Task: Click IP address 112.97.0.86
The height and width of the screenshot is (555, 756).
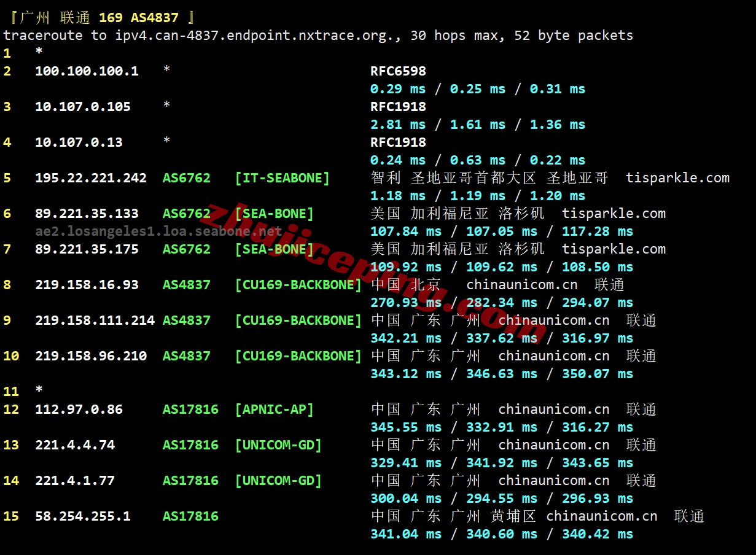Action: [x=79, y=409]
